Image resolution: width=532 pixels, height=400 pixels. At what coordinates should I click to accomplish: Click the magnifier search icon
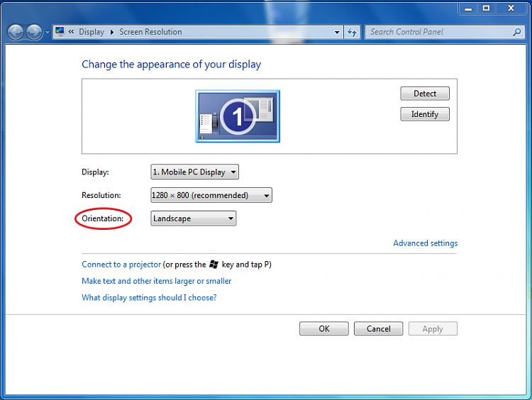[x=516, y=32]
